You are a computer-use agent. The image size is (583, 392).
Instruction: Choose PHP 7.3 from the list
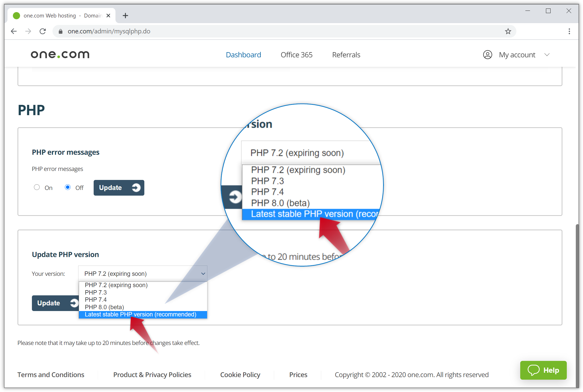click(x=143, y=293)
